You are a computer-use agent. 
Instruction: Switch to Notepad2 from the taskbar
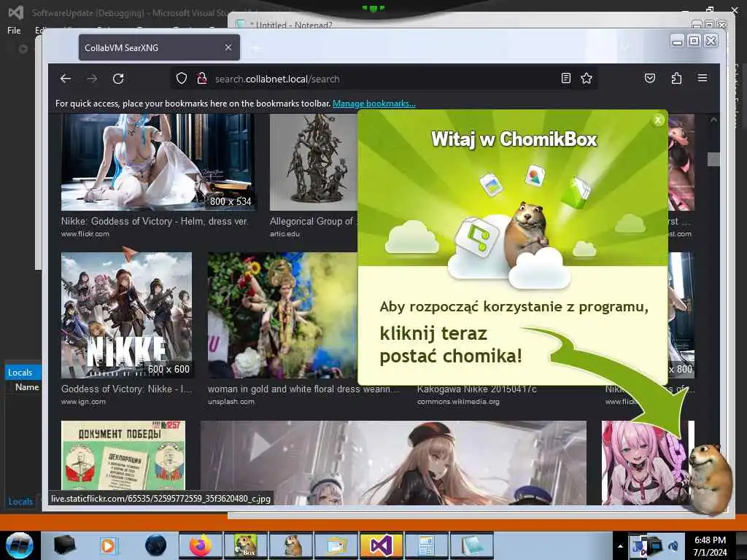(x=472, y=545)
